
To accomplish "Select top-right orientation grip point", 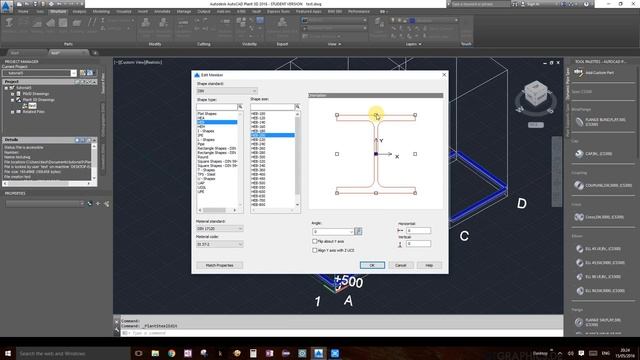I will click(415, 115).
